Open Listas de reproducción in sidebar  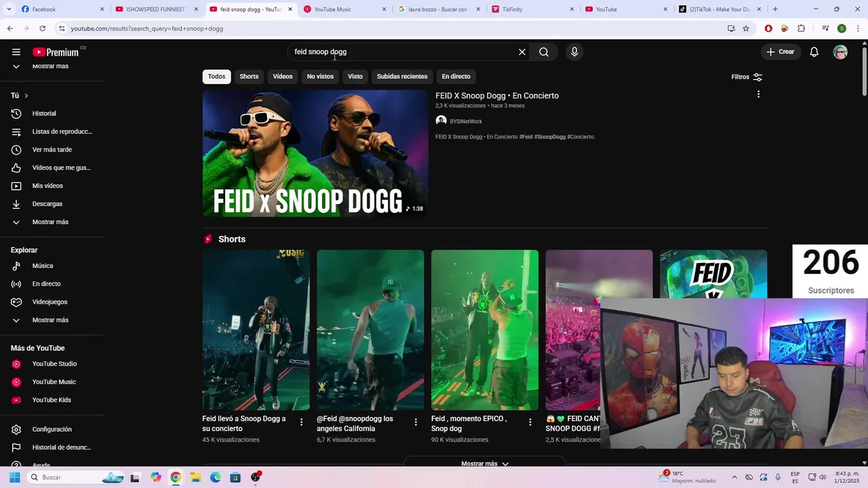52,131
